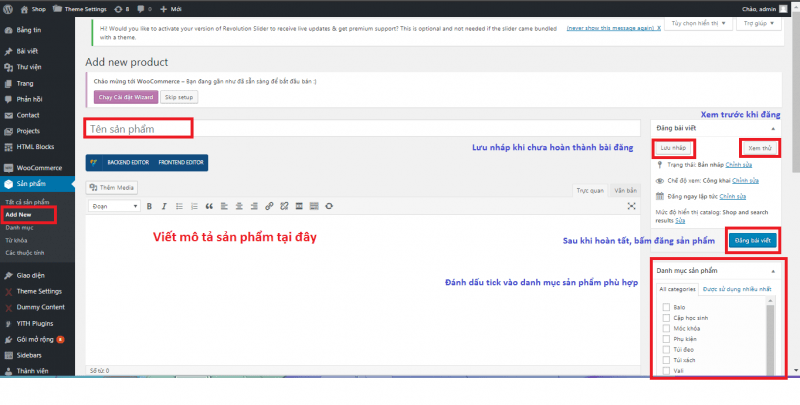Click the WordPress logo in admin bar

coord(9,7)
